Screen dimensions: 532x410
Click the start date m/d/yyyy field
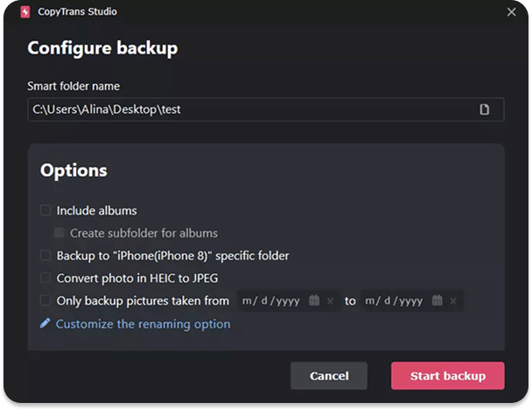coord(270,300)
